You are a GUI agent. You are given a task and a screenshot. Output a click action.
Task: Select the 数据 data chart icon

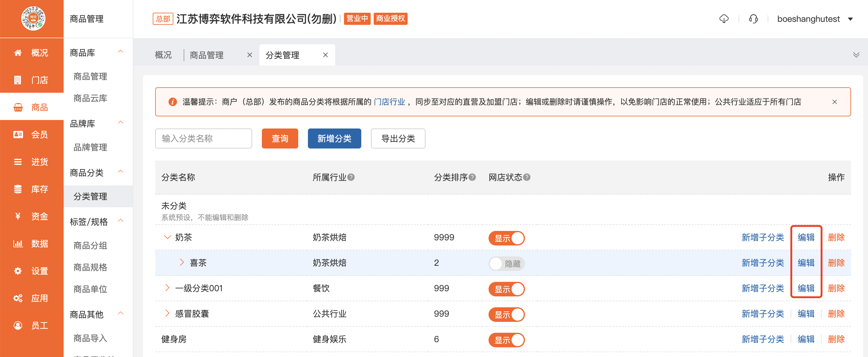[18, 243]
